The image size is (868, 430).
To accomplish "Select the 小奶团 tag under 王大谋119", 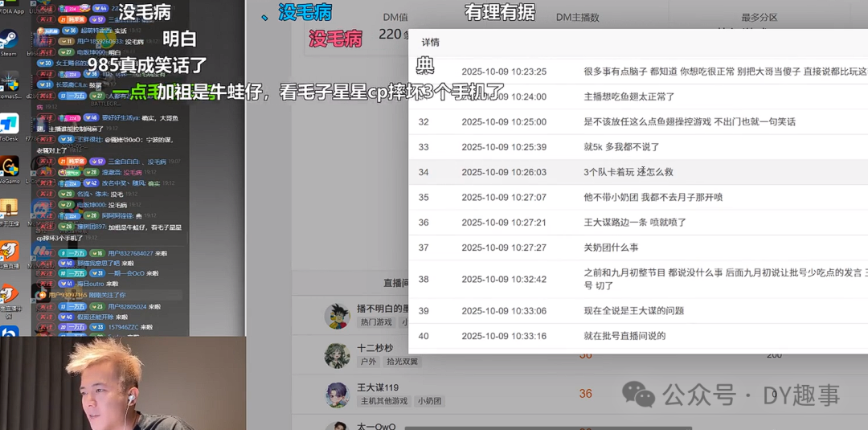I will 429,401.
